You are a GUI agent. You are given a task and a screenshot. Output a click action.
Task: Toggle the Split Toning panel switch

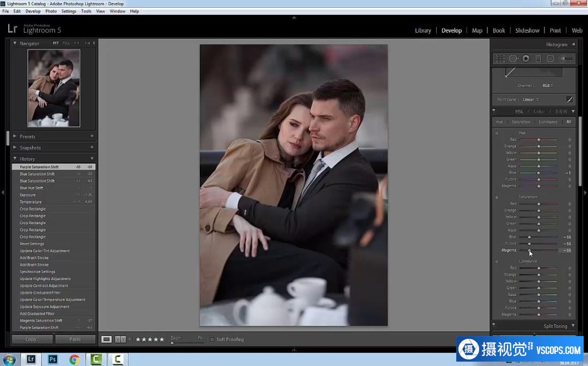click(x=494, y=325)
